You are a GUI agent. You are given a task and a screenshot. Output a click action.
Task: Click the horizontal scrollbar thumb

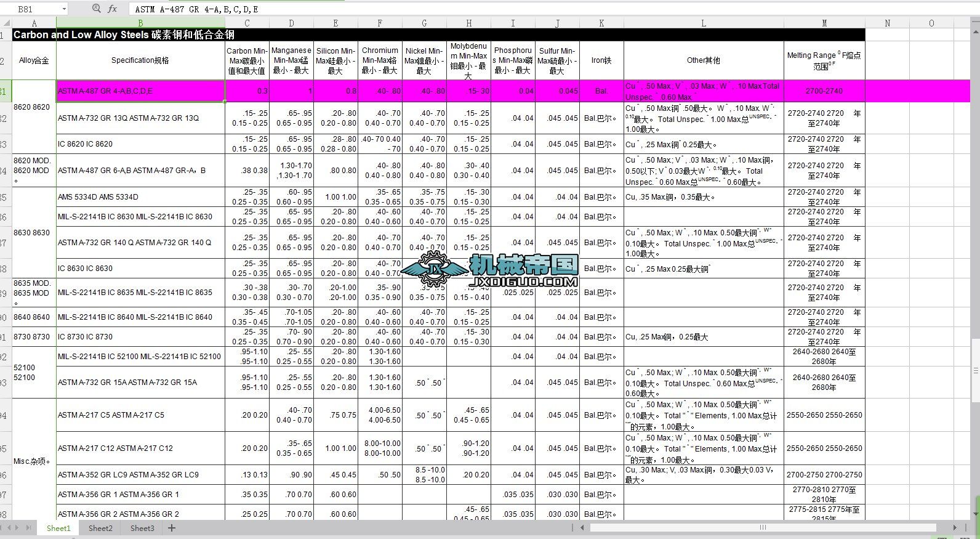pos(763,528)
